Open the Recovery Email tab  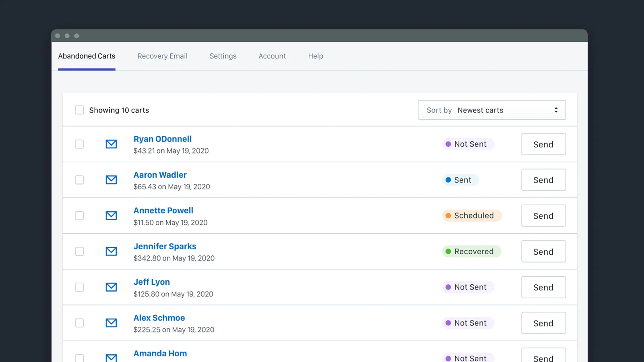click(x=163, y=56)
